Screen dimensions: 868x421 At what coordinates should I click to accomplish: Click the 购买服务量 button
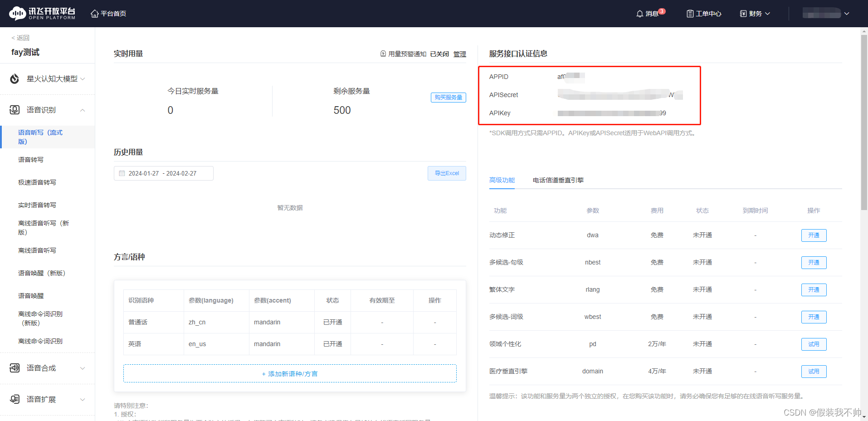(449, 98)
